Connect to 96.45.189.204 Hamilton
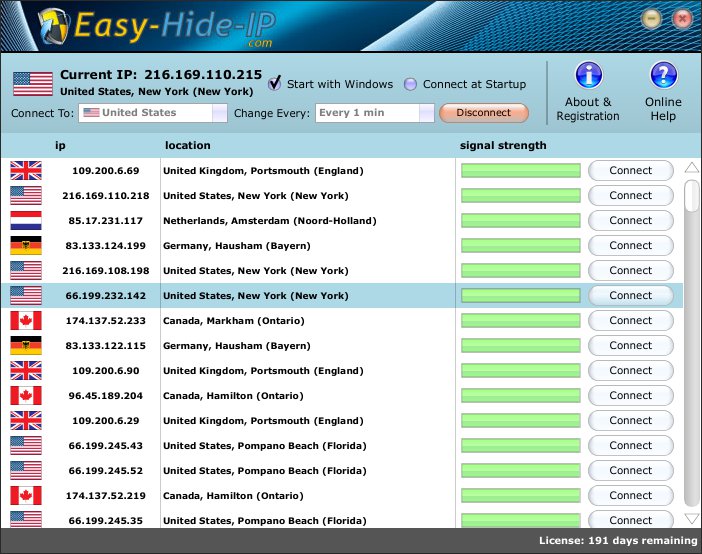The width and height of the screenshot is (702, 554). pos(630,395)
